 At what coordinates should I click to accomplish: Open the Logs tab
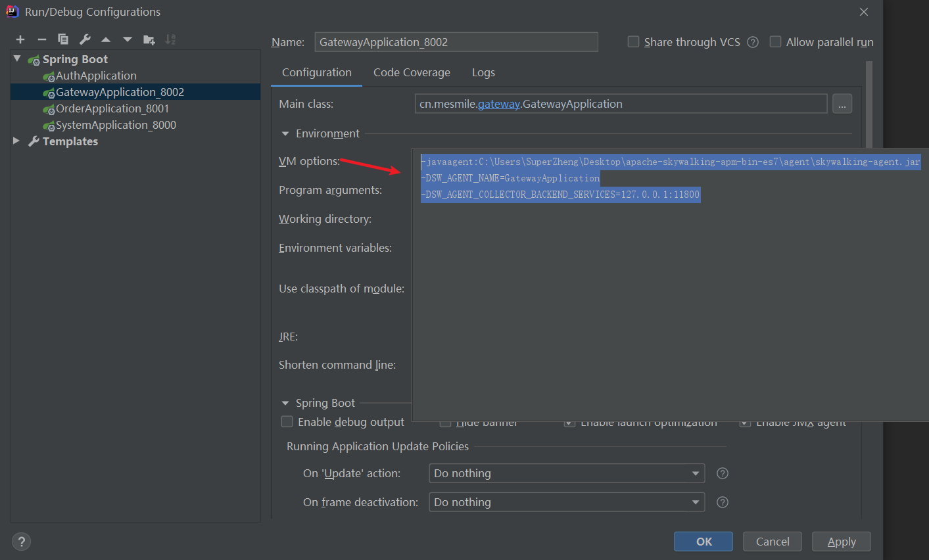[483, 72]
